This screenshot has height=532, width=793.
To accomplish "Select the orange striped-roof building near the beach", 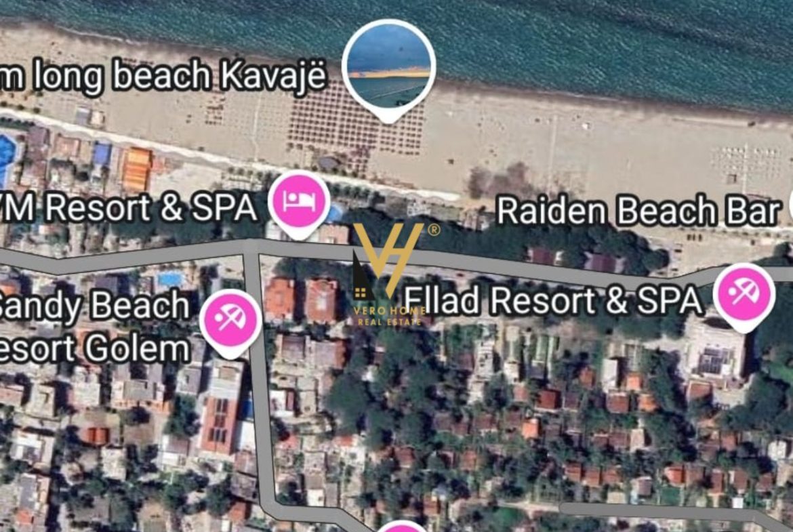I will [x=136, y=169].
